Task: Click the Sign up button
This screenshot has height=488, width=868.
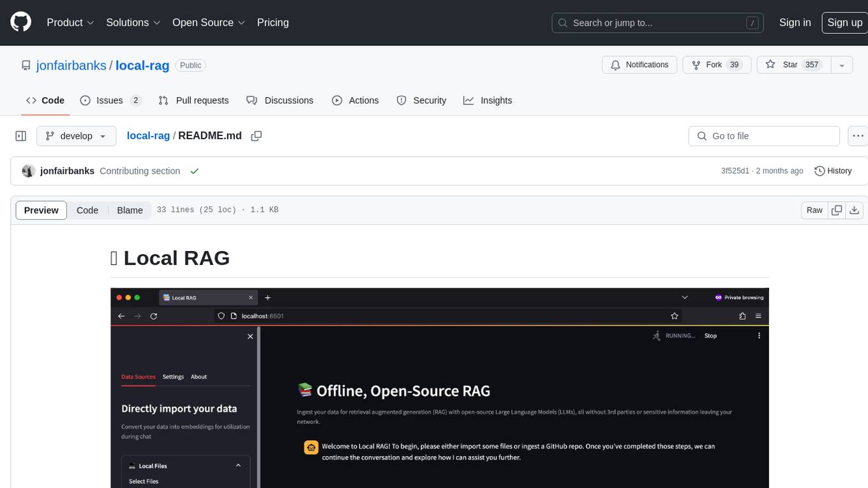Action: click(844, 22)
